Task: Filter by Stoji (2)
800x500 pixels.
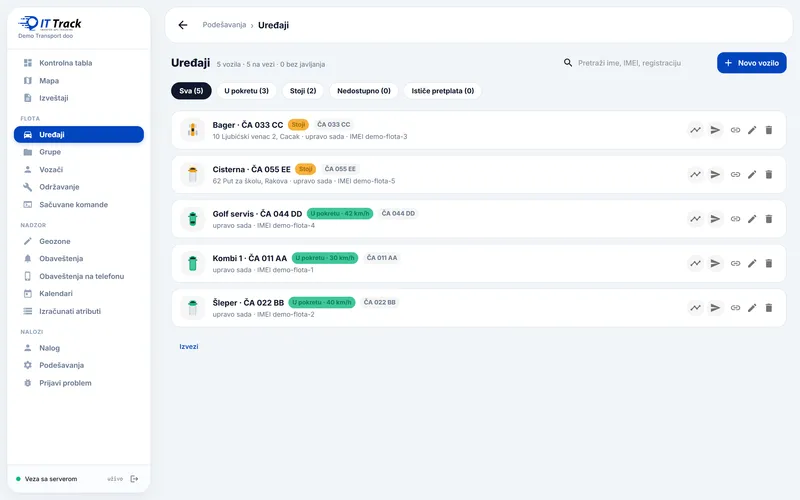Action: pos(303,91)
